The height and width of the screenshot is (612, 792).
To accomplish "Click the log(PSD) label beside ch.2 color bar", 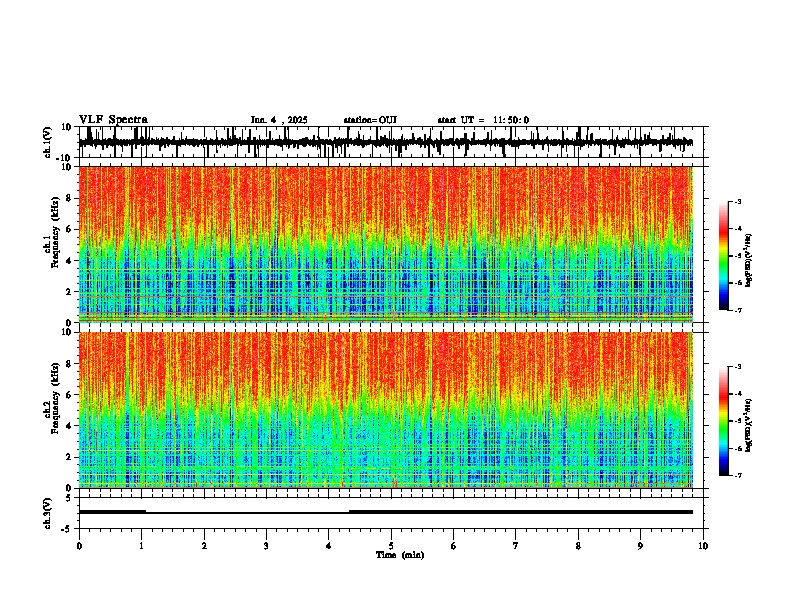I will (x=748, y=425).
